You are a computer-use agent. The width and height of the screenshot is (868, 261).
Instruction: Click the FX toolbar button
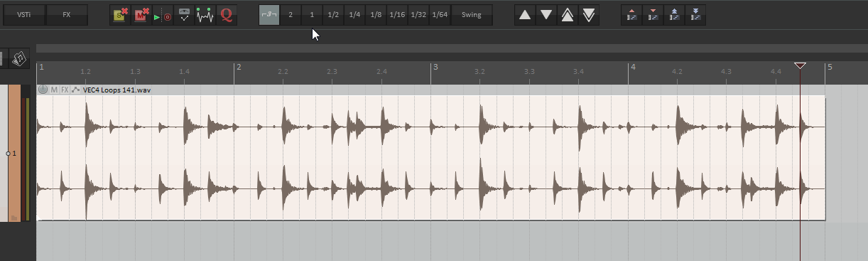tap(67, 15)
